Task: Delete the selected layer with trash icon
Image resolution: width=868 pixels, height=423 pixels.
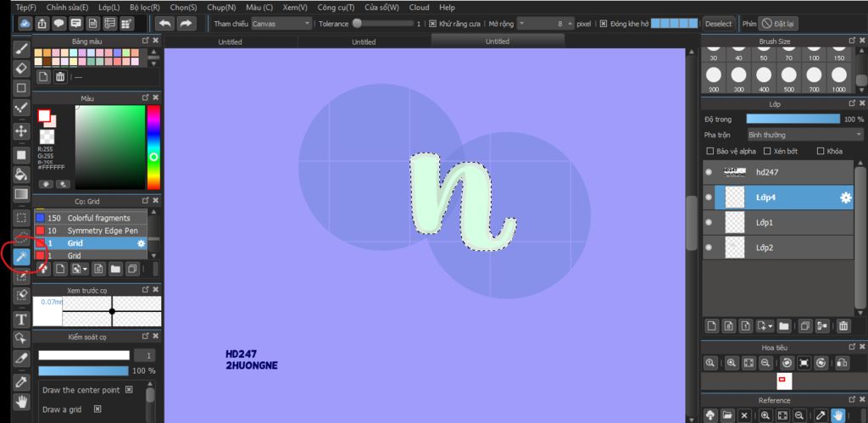Action: (843, 326)
